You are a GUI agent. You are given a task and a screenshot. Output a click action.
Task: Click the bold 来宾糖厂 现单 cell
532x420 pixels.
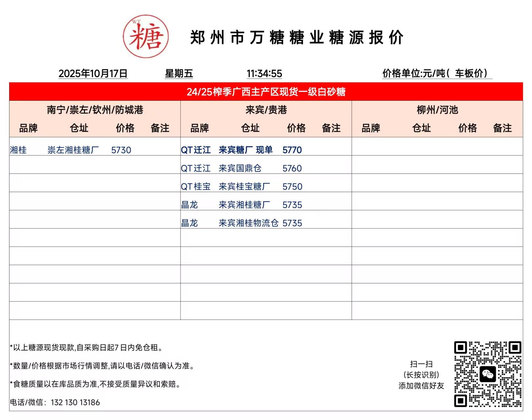pyautogui.click(x=245, y=150)
